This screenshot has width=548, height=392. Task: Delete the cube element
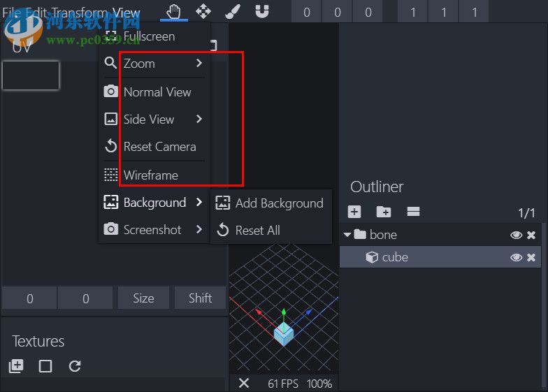(x=531, y=257)
